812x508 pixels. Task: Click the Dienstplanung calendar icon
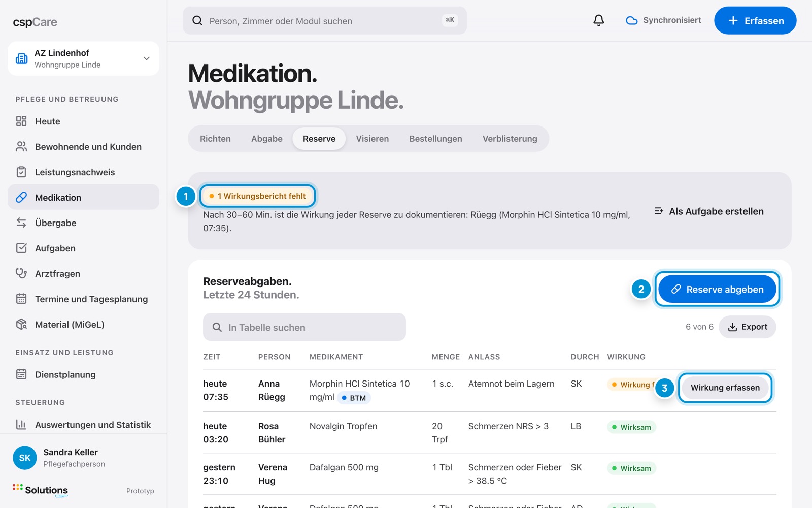[21, 374]
